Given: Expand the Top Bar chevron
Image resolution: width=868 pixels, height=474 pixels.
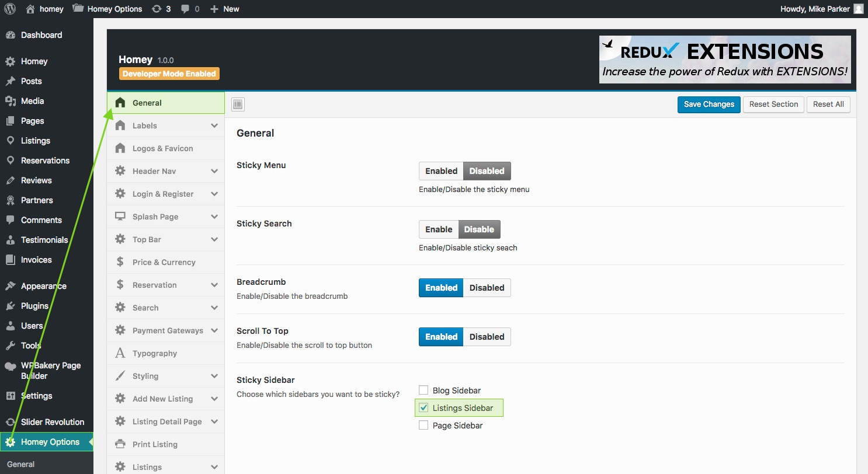Looking at the screenshot, I should pyautogui.click(x=214, y=239).
